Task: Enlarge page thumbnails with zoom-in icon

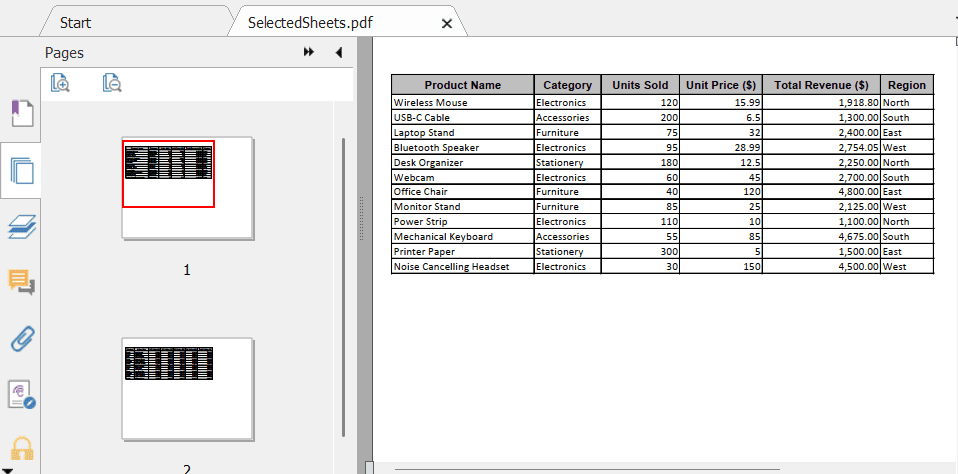Action: coord(60,82)
